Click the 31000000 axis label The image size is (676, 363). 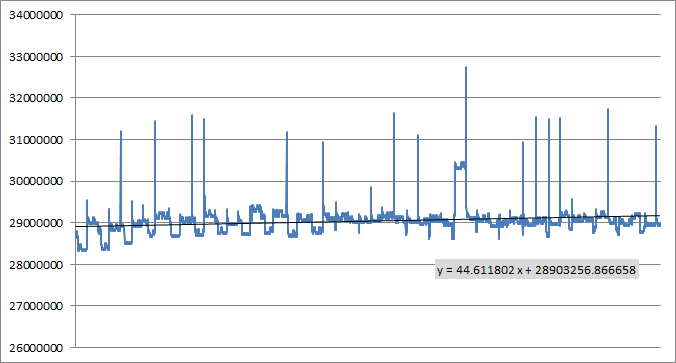point(36,140)
